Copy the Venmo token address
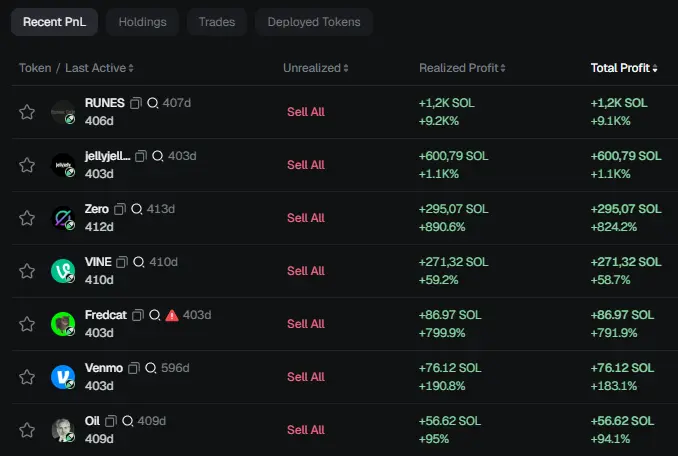The image size is (678, 456). coord(134,368)
